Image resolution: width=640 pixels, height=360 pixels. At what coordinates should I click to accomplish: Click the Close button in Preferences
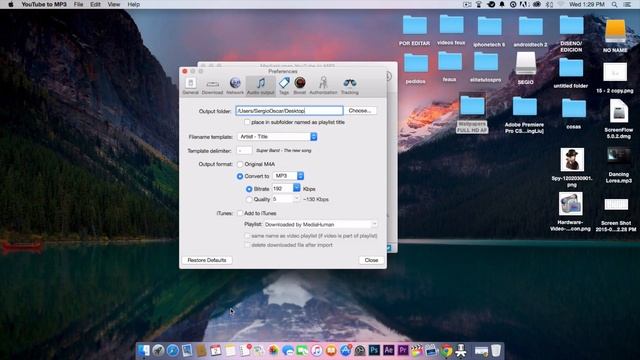pos(371,260)
